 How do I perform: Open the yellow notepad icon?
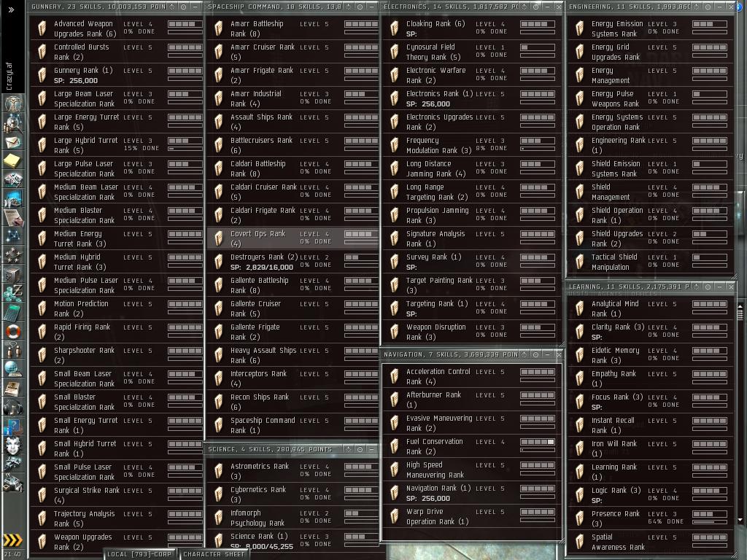[x=13, y=160]
